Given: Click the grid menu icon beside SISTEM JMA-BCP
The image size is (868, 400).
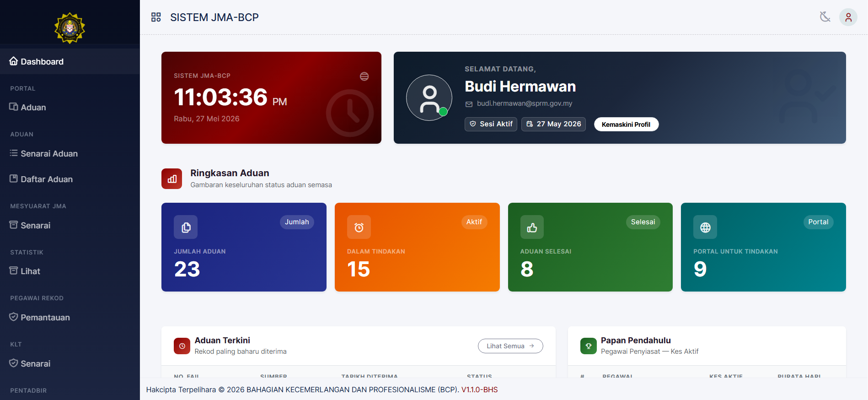Looking at the screenshot, I should 156,17.
